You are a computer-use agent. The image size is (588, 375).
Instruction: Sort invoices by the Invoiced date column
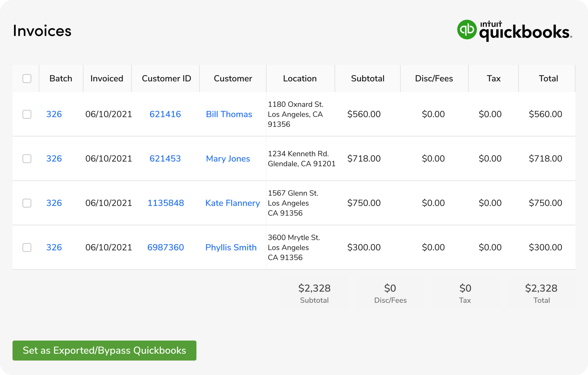[107, 78]
